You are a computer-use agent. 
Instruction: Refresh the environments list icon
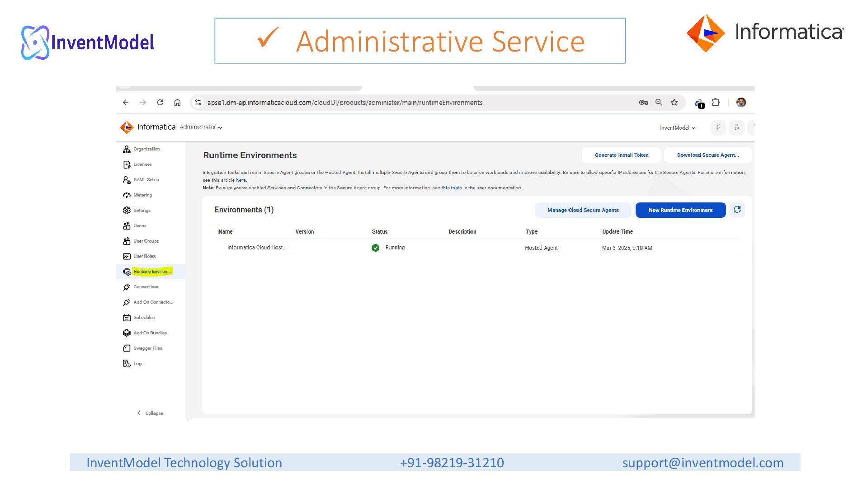tap(737, 210)
